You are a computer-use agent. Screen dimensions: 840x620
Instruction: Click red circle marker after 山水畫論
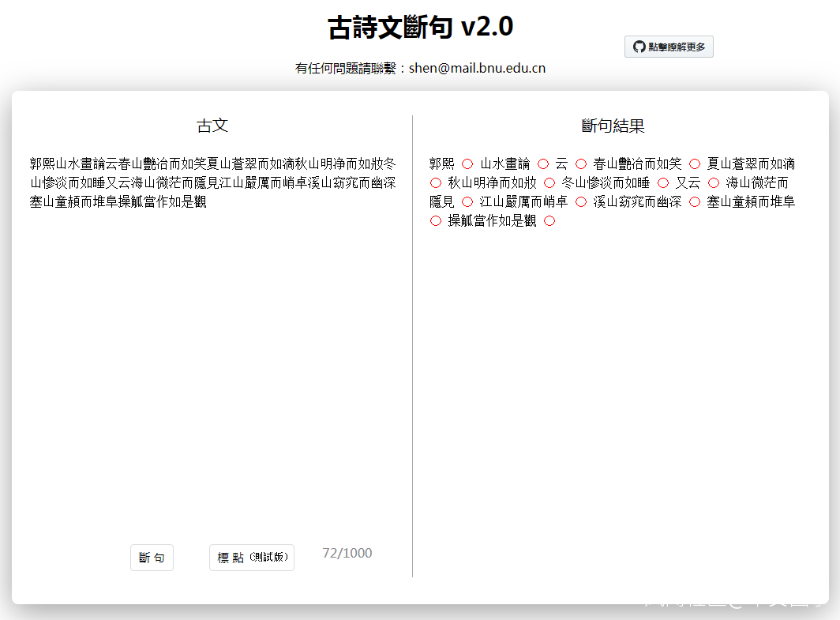point(543,164)
